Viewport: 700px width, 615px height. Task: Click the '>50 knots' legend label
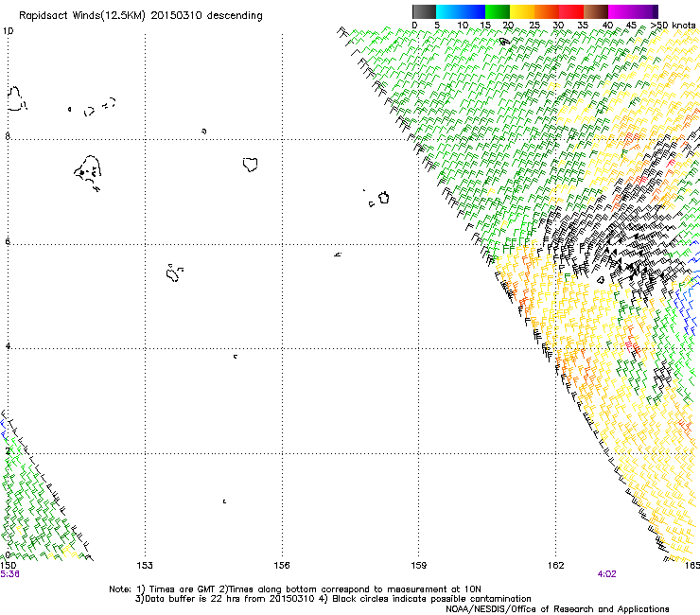[674, 26]
